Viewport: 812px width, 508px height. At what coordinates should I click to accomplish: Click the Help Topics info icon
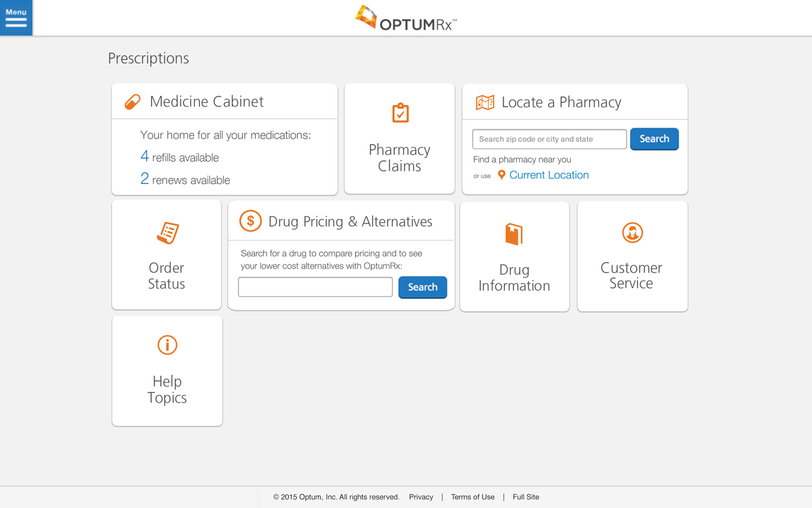pyautogui.click(x=167, y=345)
